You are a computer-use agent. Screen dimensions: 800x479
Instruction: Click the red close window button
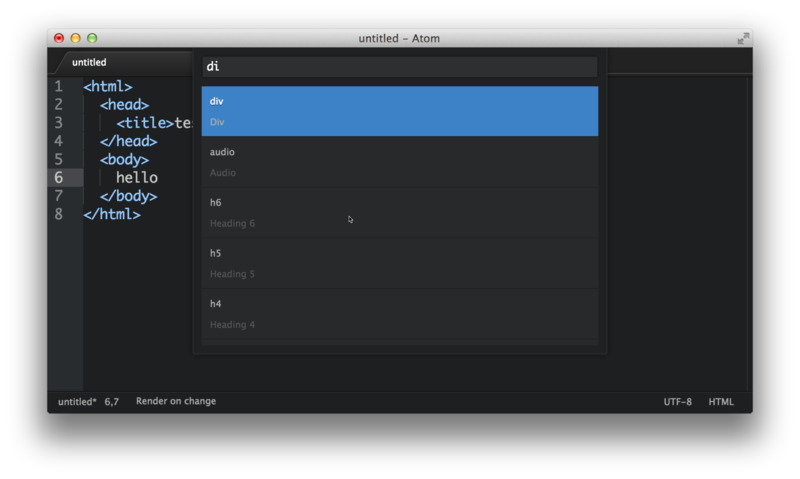point(59,38)
